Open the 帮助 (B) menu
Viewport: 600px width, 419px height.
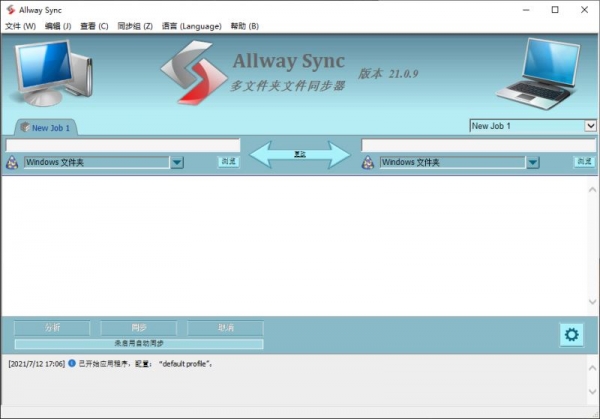coord(245,26)
